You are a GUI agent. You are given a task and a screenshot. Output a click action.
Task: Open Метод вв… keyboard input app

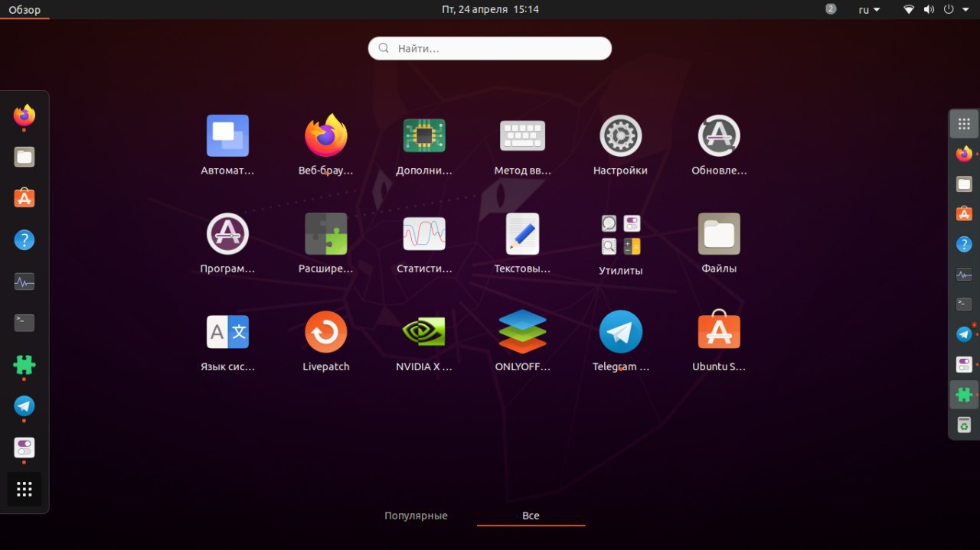523,136
